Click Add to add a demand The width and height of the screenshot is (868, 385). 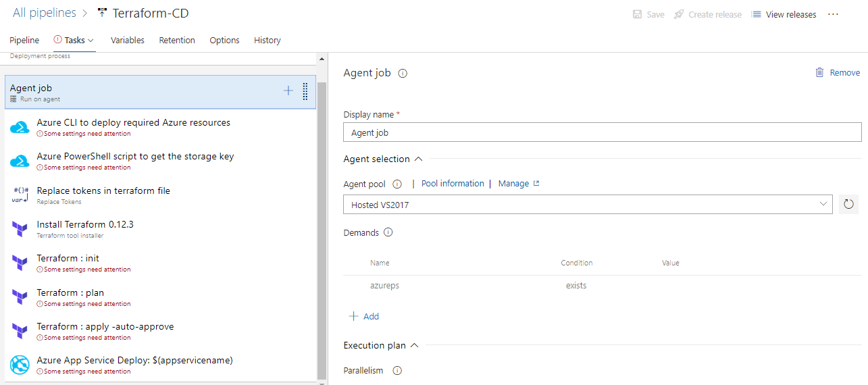(x=364, y=316)
